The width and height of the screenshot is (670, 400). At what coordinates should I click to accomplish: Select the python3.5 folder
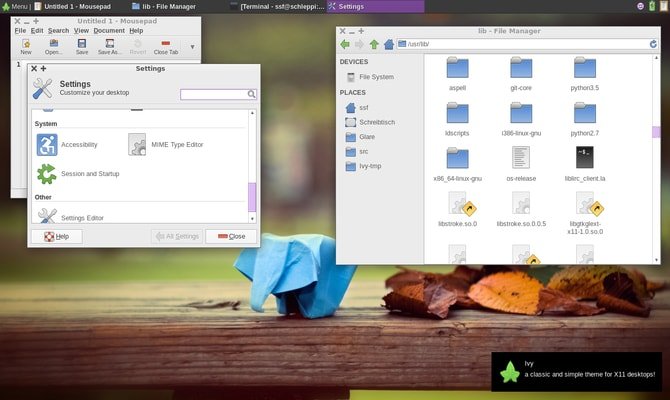(x=585, y=74)
